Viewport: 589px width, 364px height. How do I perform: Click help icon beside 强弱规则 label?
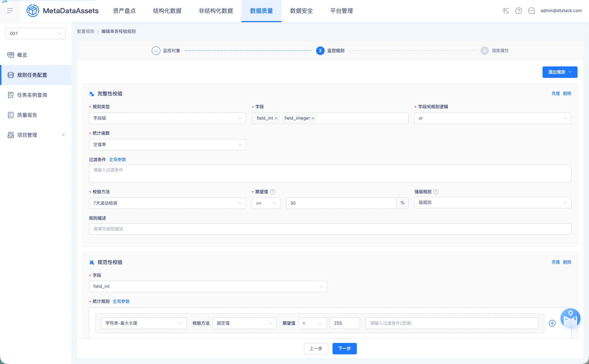coord(436,192)
